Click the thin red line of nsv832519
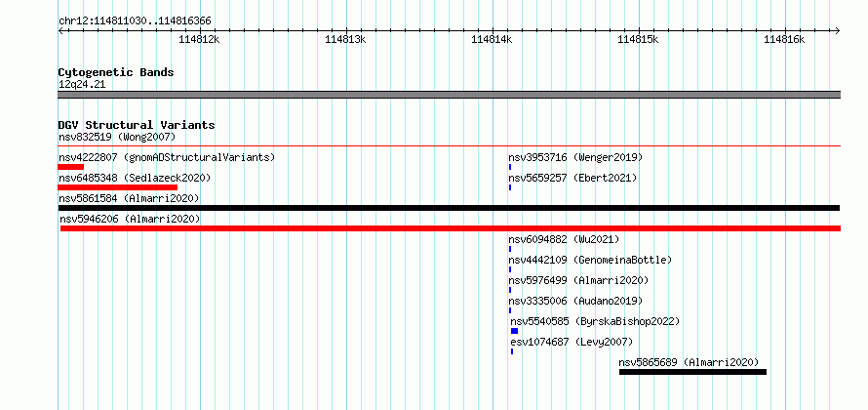868x410 pixels. tap(450, 146)
